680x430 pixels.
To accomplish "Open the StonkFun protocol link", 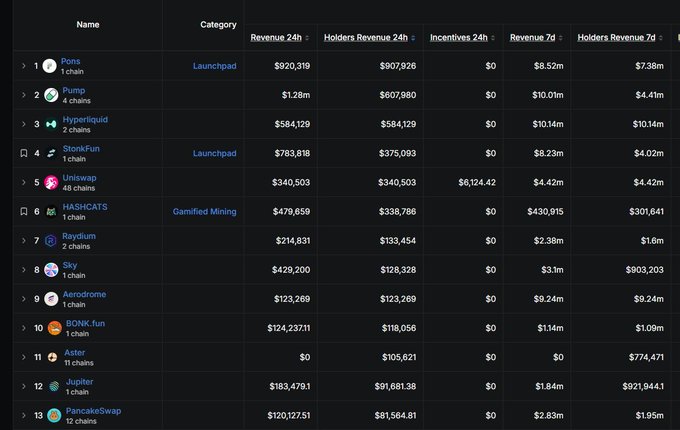I will pos(81,148).
